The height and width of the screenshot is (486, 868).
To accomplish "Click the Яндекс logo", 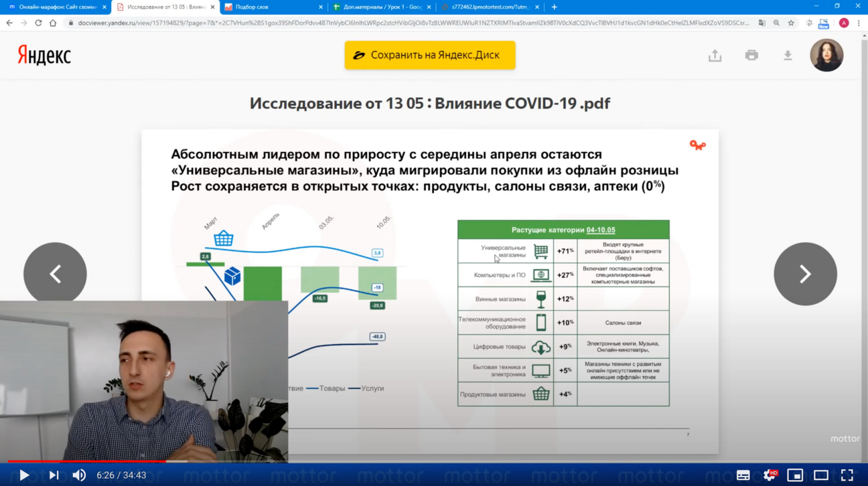I will point(44,55).
